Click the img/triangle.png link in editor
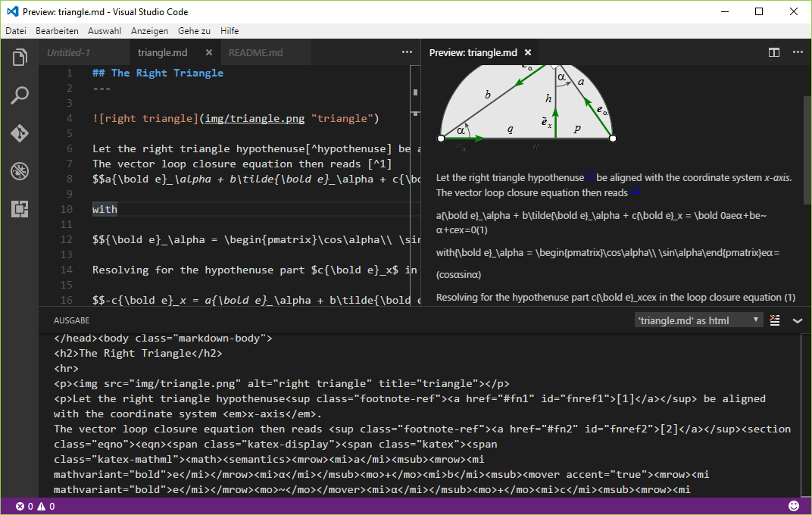The image size is (812, 515). click(255, 119)
